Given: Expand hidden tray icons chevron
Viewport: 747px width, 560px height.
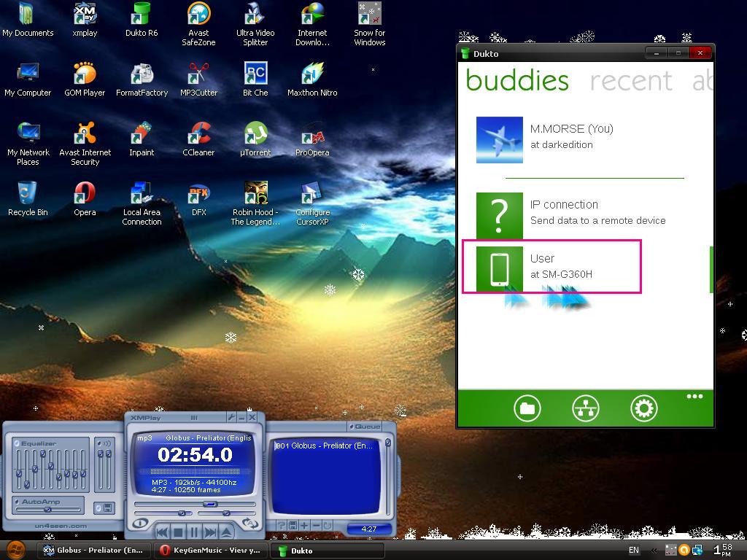Looking at the screenshot, I should (x=654, y=551).
